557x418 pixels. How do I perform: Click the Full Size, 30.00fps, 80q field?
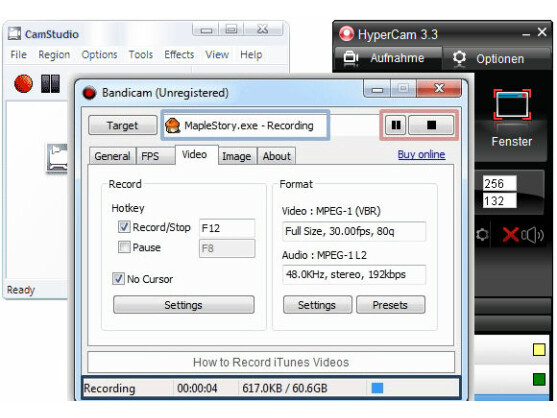pyautogui.click(x=354, y=231)
